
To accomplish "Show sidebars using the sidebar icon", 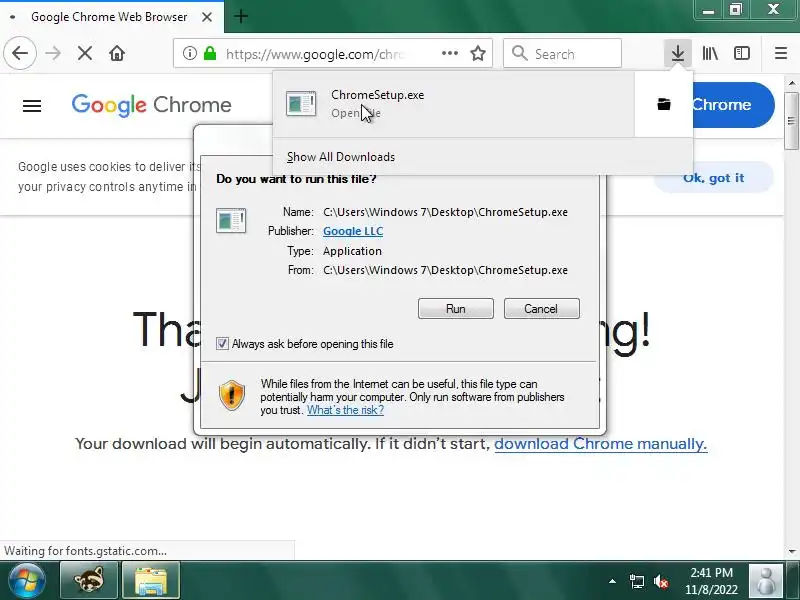I will [742, 53].
